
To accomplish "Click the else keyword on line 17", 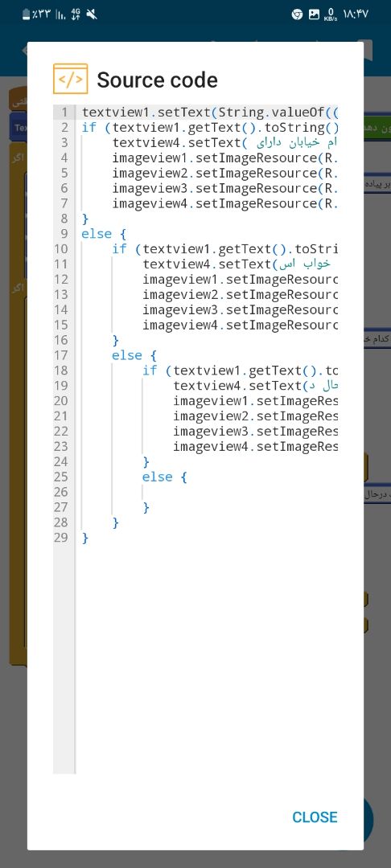I will 127,355.
